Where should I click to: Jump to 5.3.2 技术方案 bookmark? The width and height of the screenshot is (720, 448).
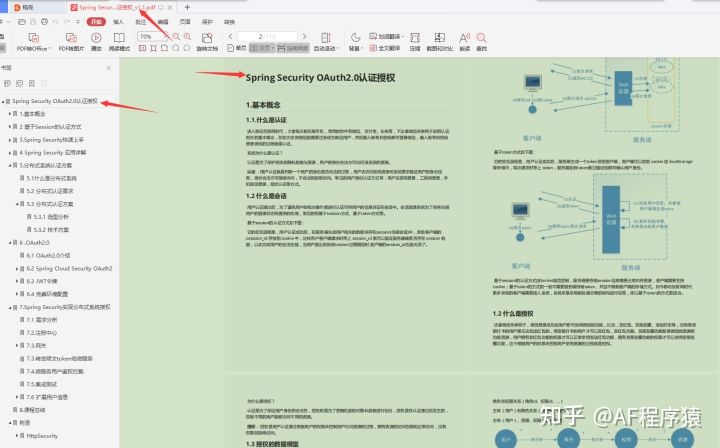(51, 230)
